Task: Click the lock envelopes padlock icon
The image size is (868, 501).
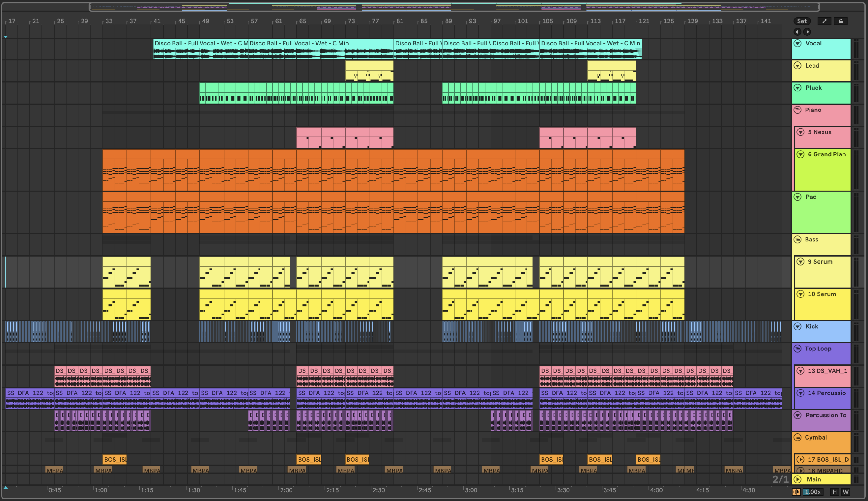Action: click(x=840, y=21)
